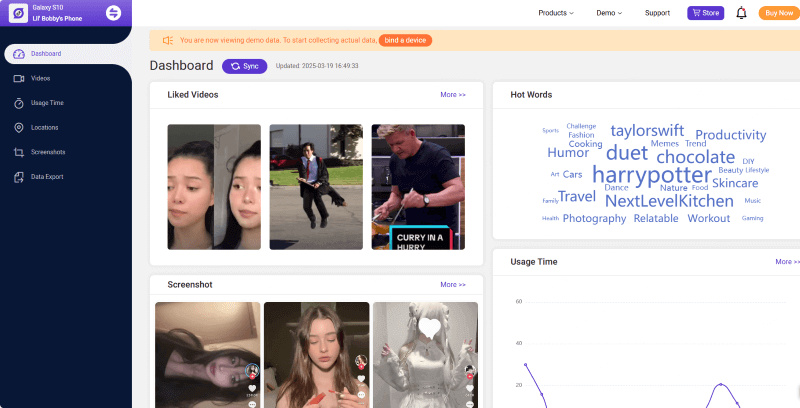Screen dimensions: 800x408
Task: Click the Humor hot word
Action: point(568,153)
